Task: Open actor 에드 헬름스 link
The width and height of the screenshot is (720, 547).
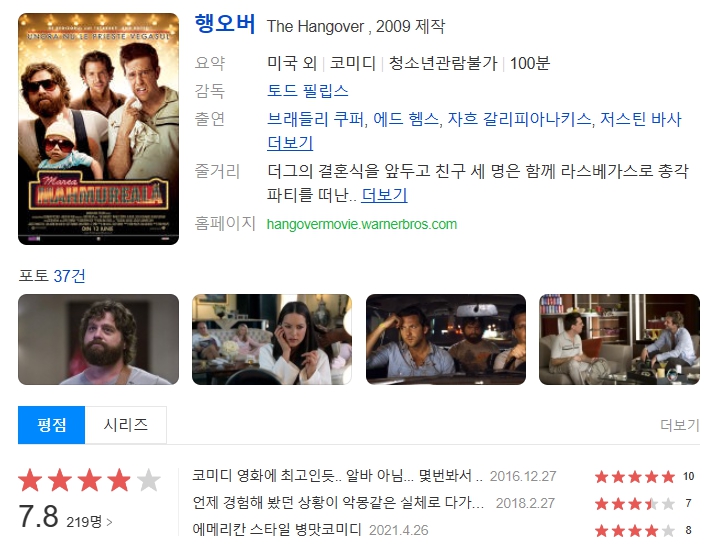Action: click(405, 119)
